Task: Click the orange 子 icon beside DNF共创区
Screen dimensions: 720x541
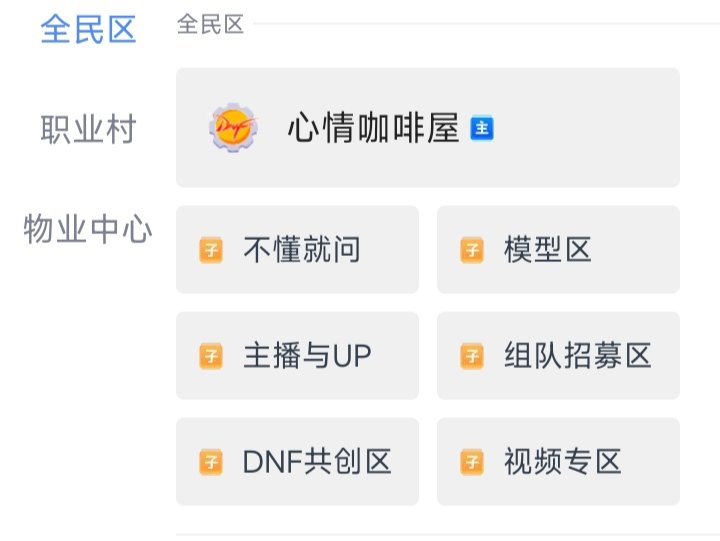Action: pos(211,462)
